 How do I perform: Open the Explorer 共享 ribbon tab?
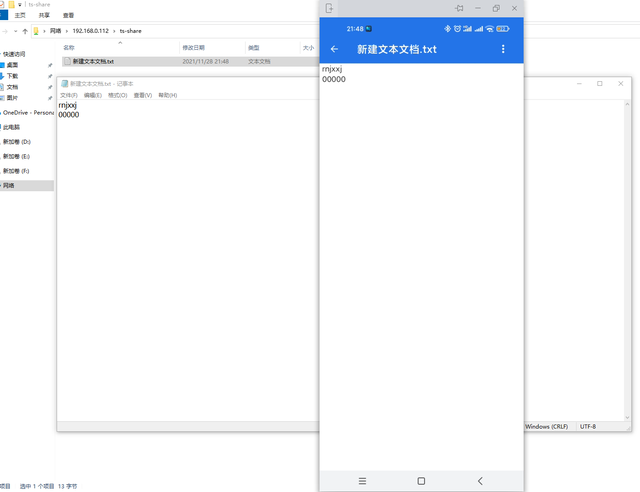[x=44, y=15]
